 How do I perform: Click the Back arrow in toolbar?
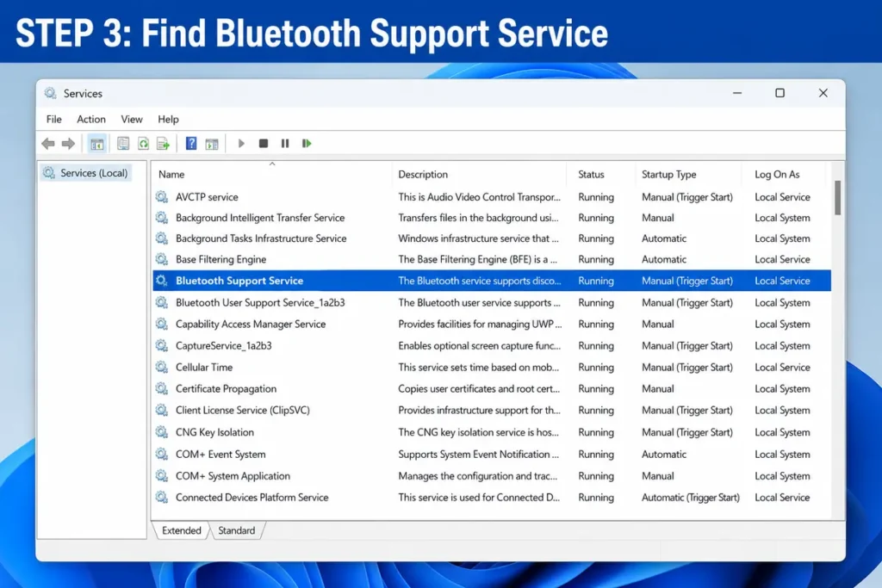click(48, 144)
